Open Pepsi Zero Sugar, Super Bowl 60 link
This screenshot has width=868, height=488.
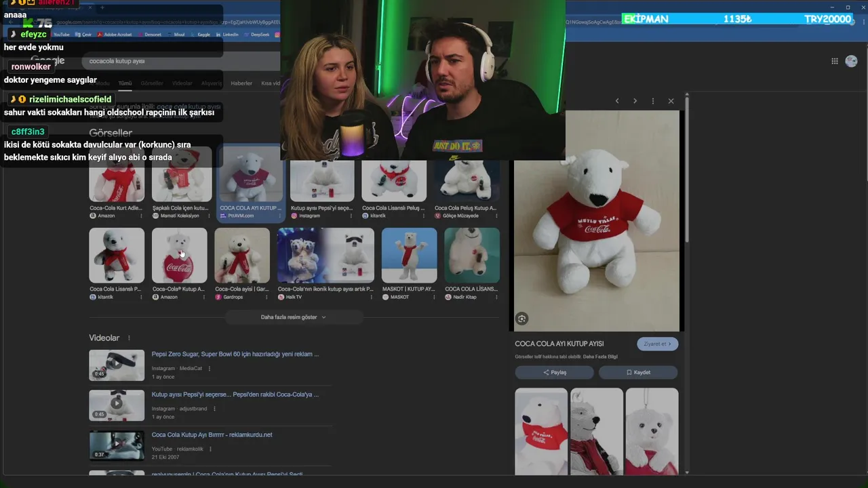(235, 354)
